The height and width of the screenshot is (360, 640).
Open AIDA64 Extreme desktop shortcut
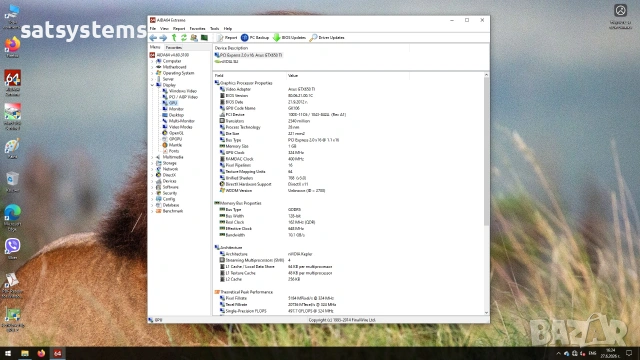click(12, 83)
